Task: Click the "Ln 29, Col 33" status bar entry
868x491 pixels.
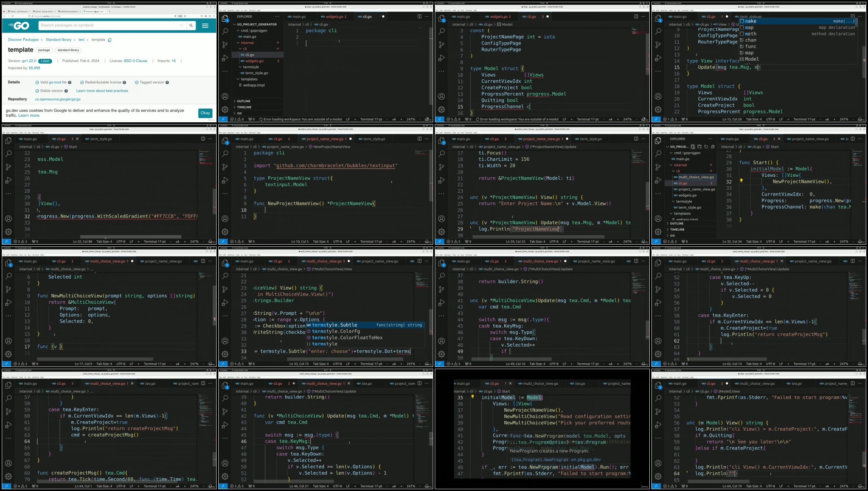Action: point(515,242)
